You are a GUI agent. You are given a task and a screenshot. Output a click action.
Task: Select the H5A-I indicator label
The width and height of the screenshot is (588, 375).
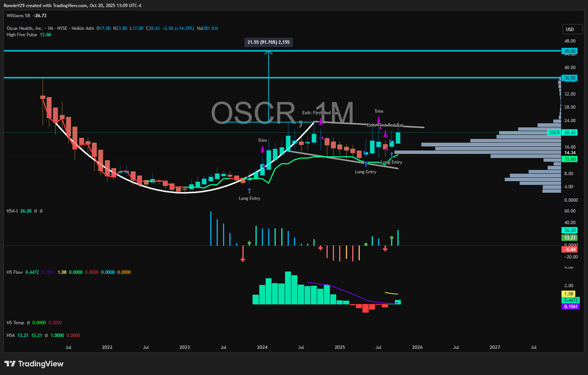tap(13, 211)
